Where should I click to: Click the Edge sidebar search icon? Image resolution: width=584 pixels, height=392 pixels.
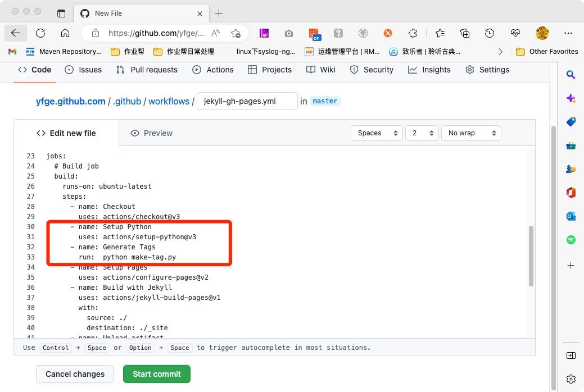coord(571,75)
